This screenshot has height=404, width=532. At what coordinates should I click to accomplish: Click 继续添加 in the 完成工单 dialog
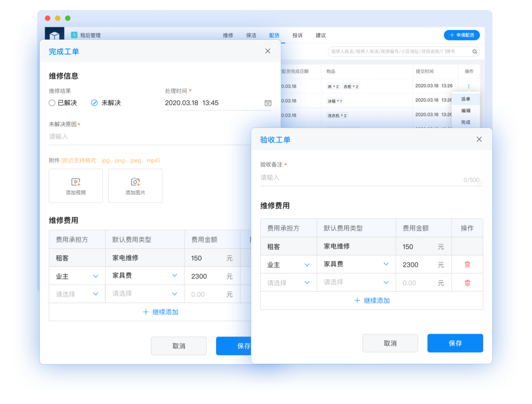click(x=161, y=312)
